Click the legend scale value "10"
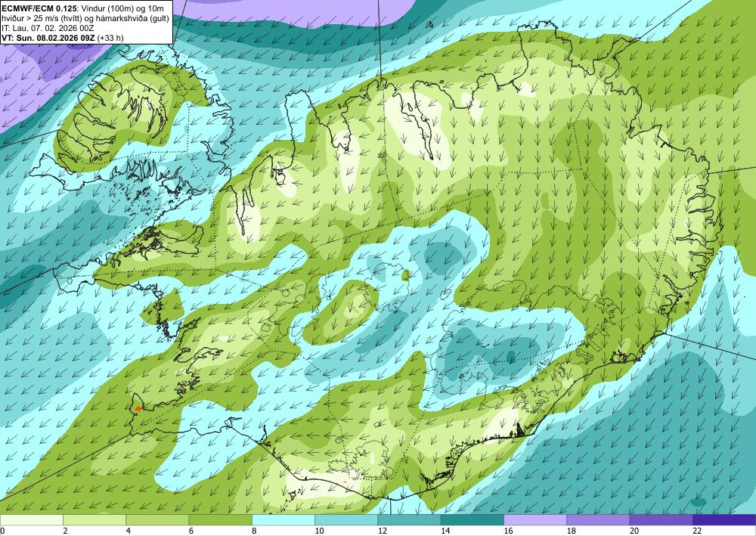The height and width of the screenshot is (536, 756). 320,531
